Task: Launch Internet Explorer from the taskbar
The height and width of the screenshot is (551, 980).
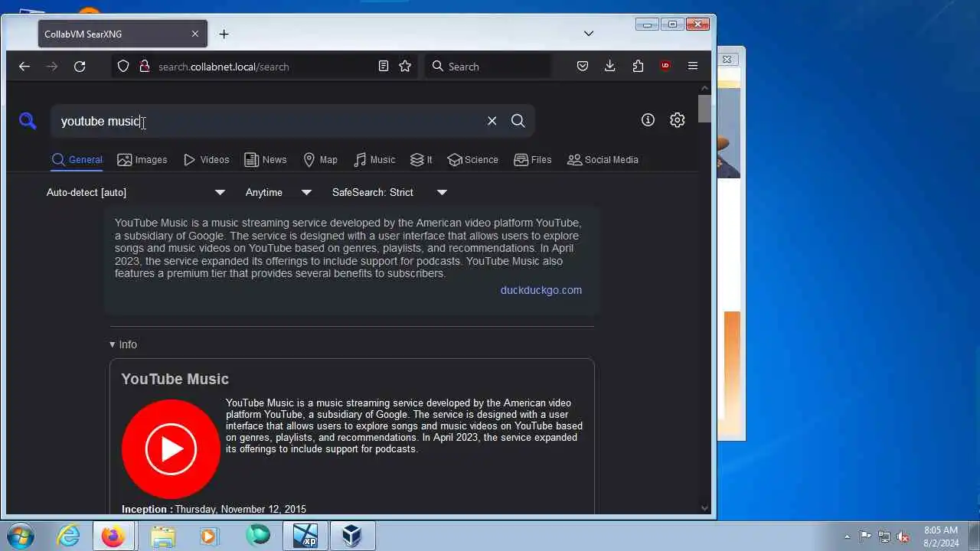Action: click(69, 536)
